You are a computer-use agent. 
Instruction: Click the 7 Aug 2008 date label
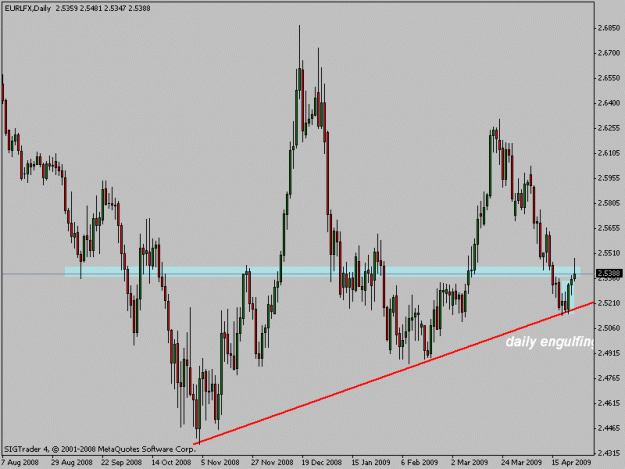click(20, 462)
